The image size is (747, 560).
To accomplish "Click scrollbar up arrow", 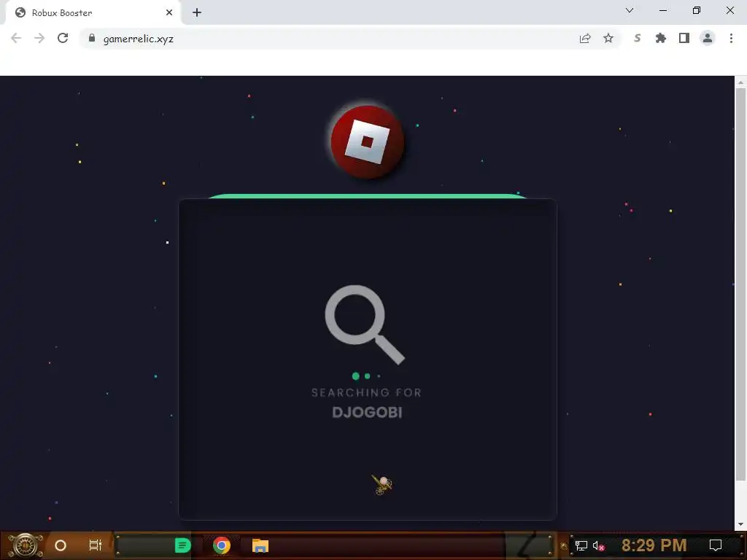I will click(740, 82).
